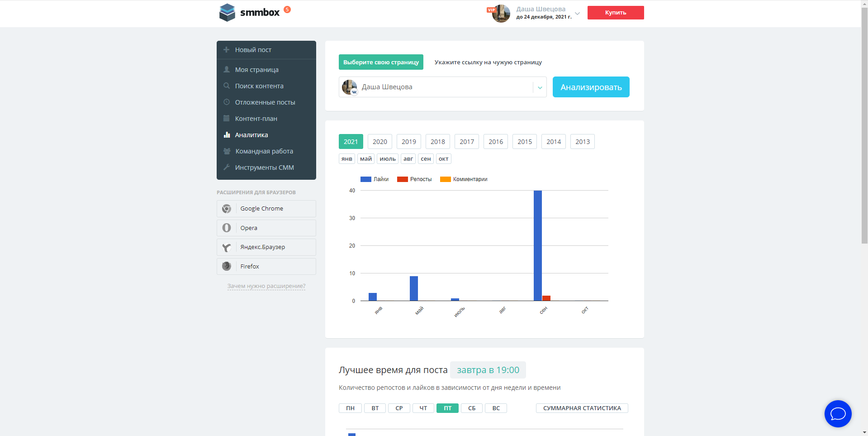Choose the окт month filter
868x436 pixels.
(444, 158)
